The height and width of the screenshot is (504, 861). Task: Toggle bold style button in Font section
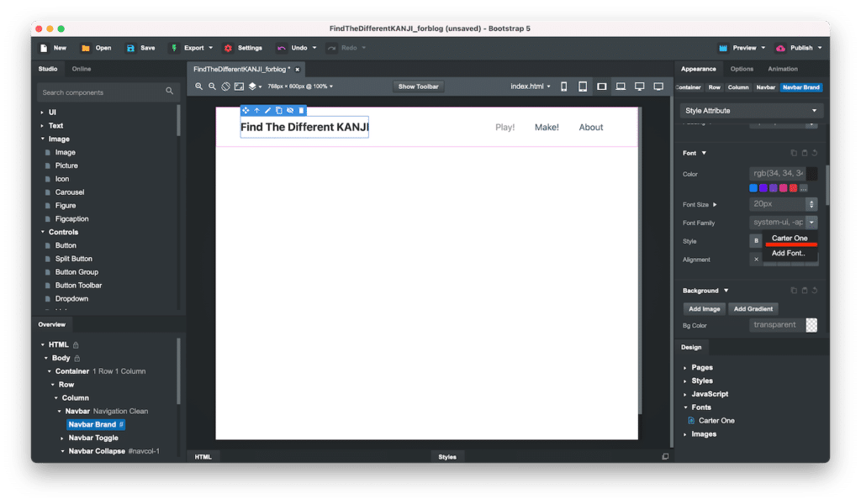click(x=755, y=241)
